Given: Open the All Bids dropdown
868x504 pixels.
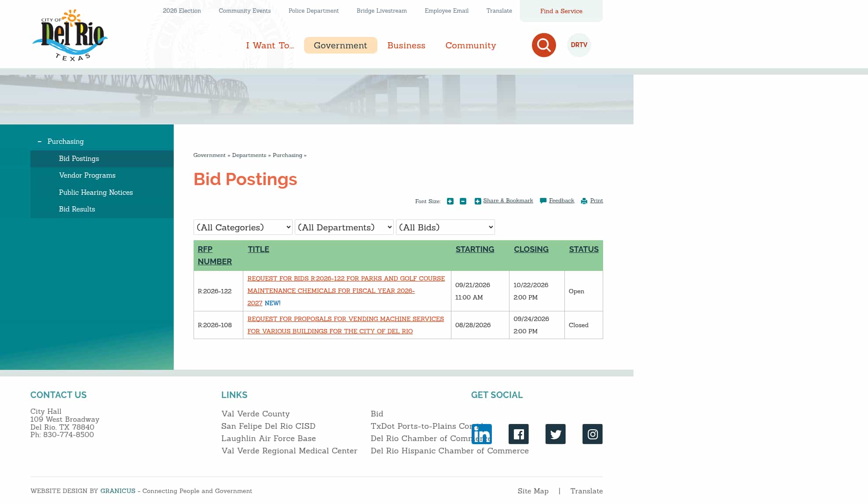Looking at the screenshot, I should (445, 227).
